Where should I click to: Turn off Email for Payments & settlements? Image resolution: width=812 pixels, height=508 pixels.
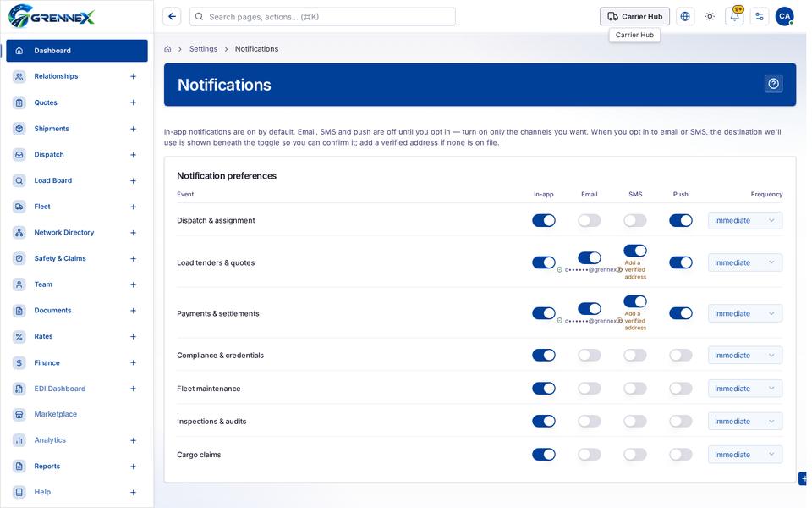point(590,309)
